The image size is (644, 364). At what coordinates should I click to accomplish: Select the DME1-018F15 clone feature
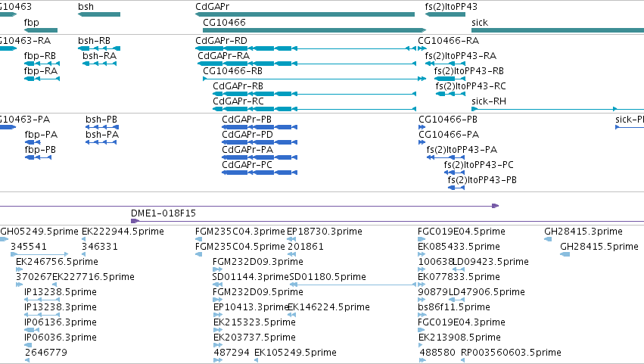[387, 222]
